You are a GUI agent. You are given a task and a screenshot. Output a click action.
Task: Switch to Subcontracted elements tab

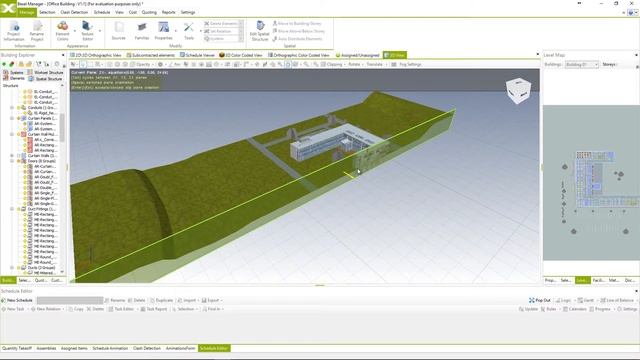pos(151,55)
